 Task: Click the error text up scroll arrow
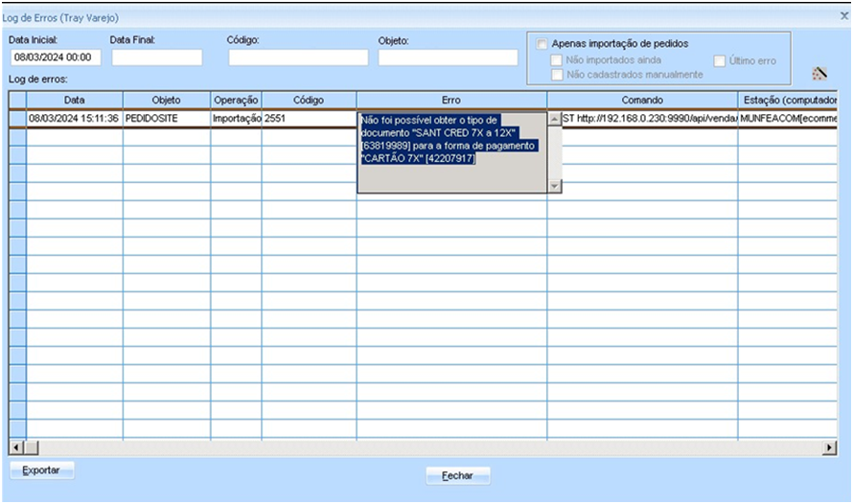(554, 119)
